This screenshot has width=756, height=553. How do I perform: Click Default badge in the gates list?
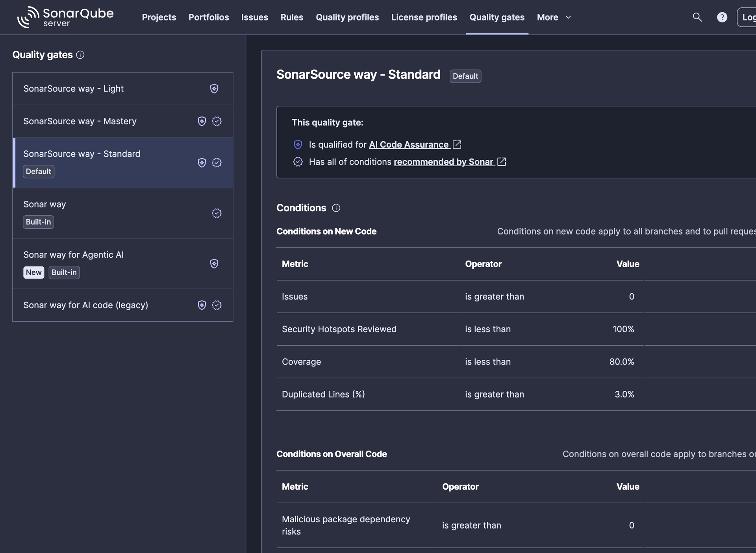(x=39, y=172)
